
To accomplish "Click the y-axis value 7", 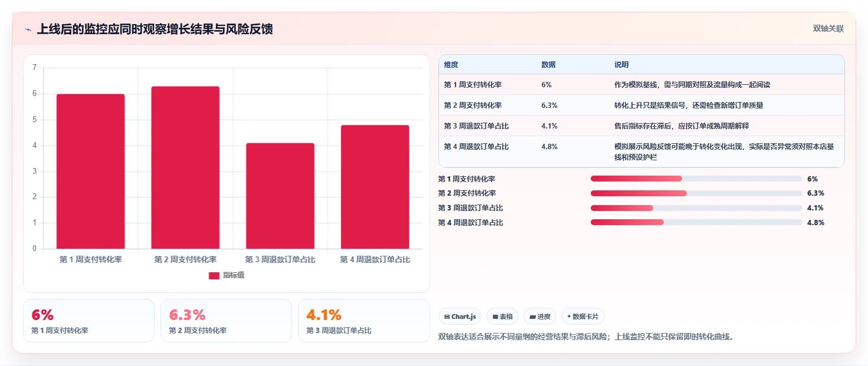I will [x=35, y=68].
